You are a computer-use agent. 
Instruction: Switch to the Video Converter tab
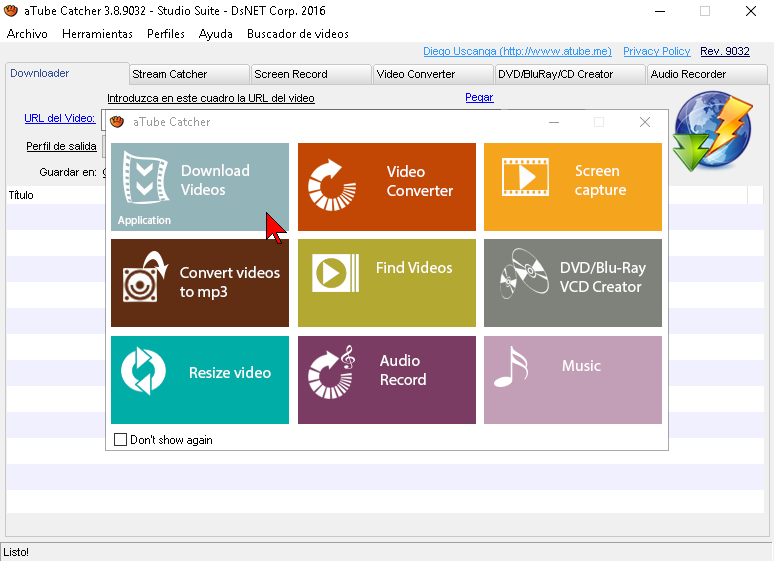coord(433,74)
